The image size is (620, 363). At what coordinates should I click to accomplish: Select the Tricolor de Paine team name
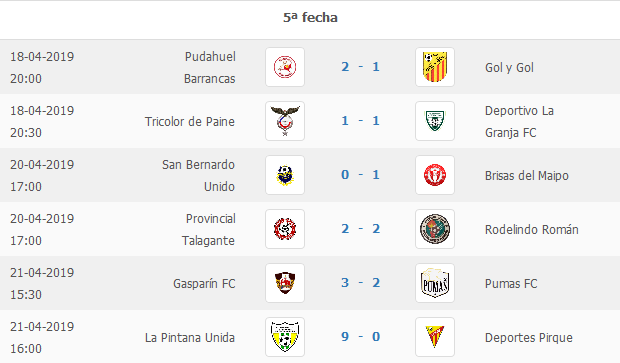[x=190, y=121]
